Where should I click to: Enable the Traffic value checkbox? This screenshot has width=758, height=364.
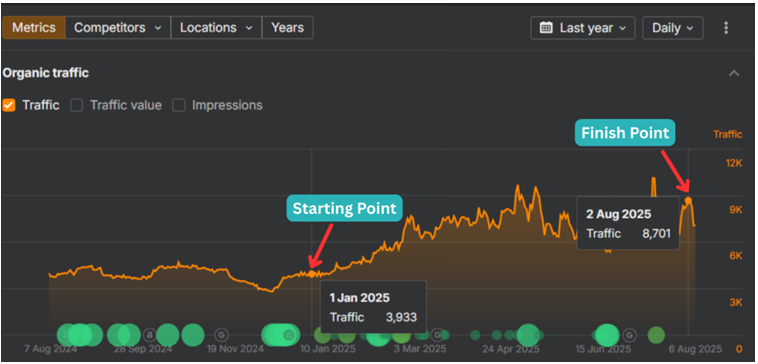point(76,105)
